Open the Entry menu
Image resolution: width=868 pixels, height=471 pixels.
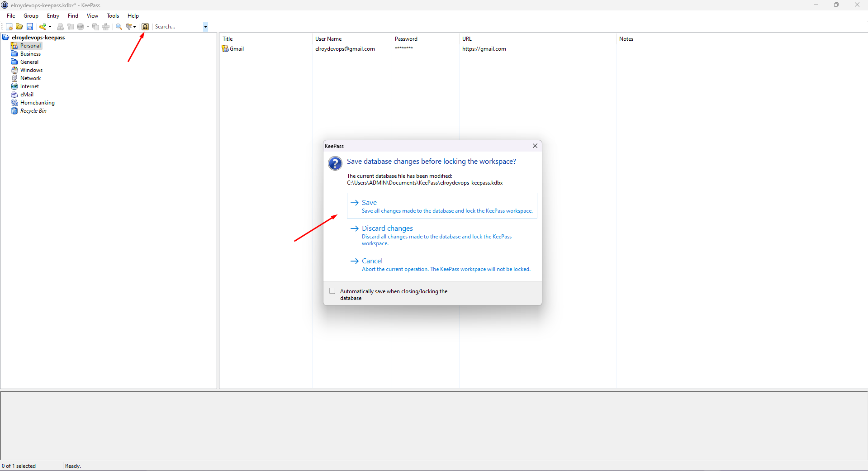53,16
